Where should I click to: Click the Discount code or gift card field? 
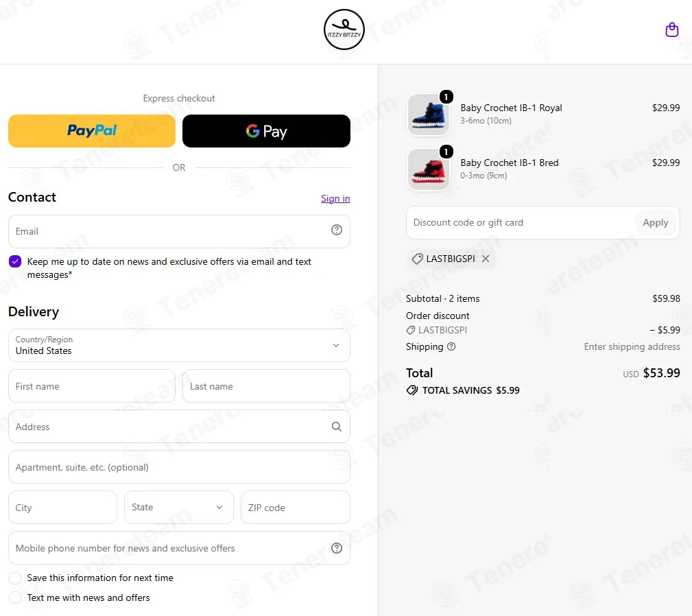(521, 223)
